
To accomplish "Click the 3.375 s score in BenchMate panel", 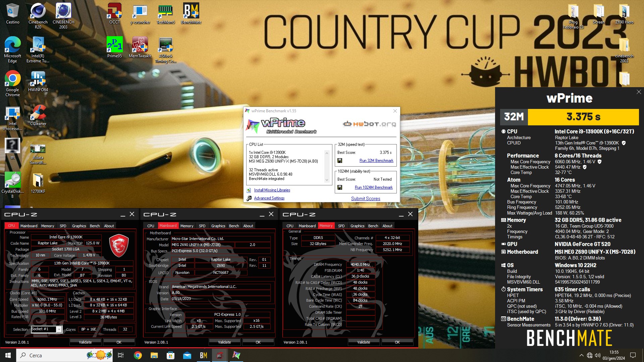I will click(583, 117).
